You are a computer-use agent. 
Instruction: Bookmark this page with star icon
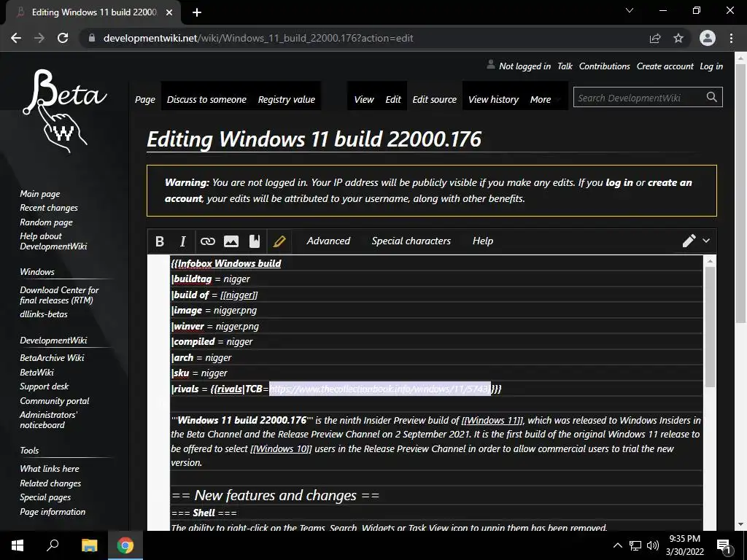(x=678, y=38)
